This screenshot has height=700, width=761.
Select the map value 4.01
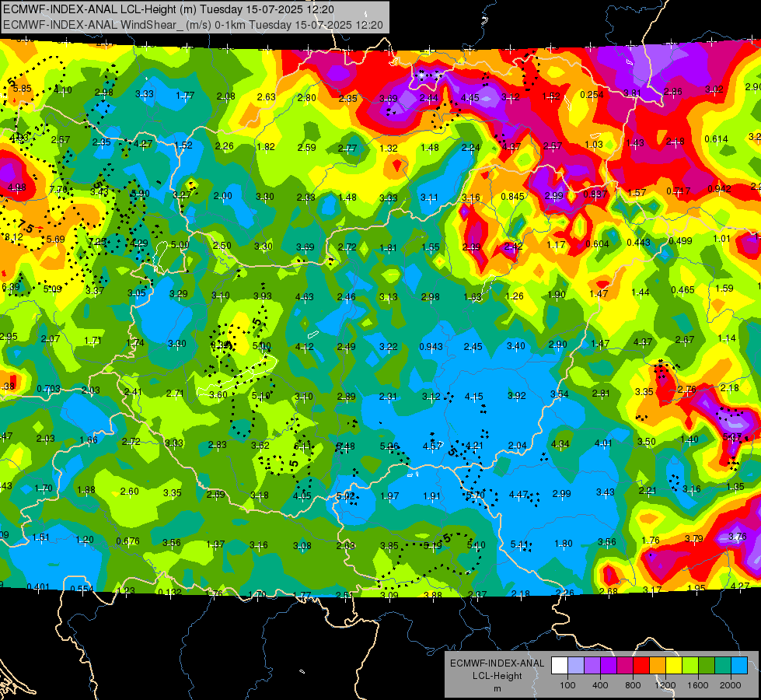[603, 443]
